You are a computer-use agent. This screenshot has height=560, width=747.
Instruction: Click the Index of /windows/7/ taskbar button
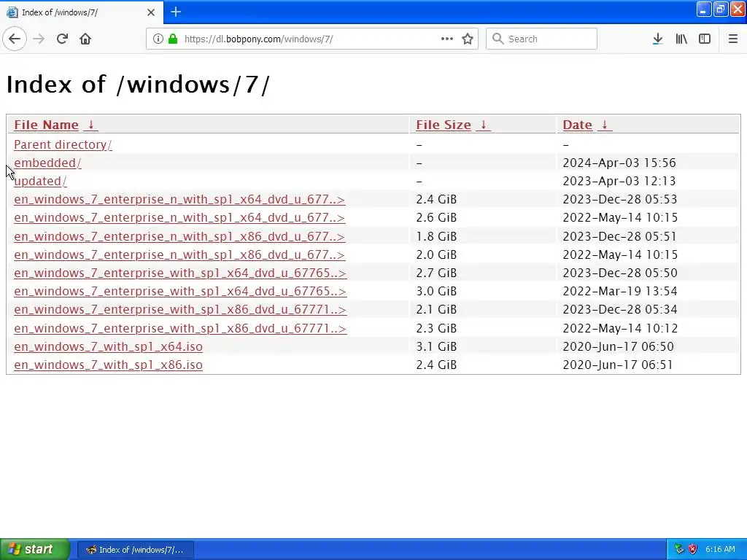pyautogui.click(x=135, y=550)
